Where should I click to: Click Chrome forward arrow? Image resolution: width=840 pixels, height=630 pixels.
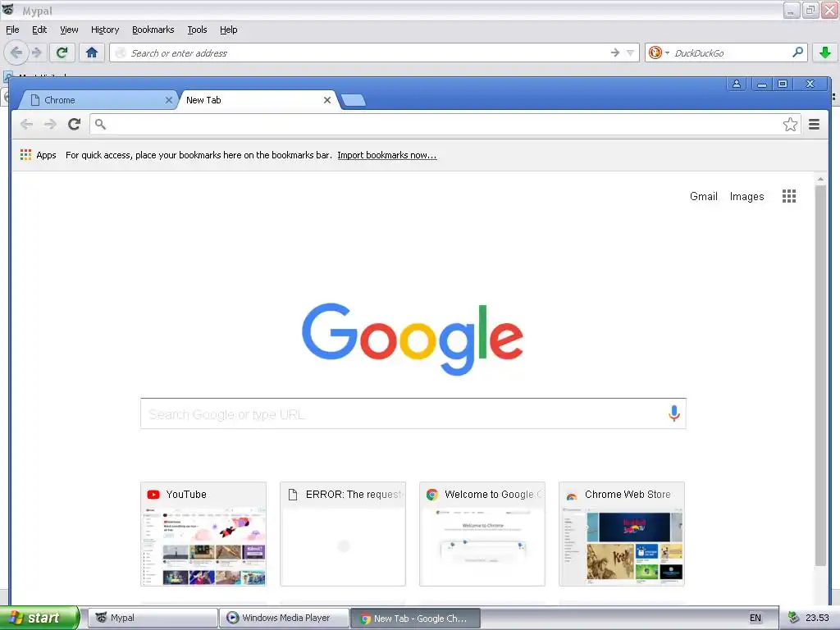tap(50, 125)
